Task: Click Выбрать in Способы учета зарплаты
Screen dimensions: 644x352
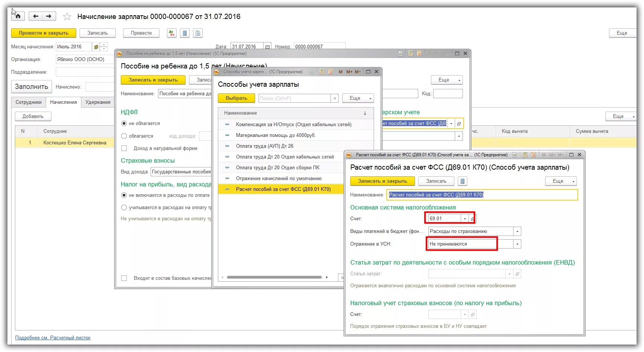Action: pos(236,98)
